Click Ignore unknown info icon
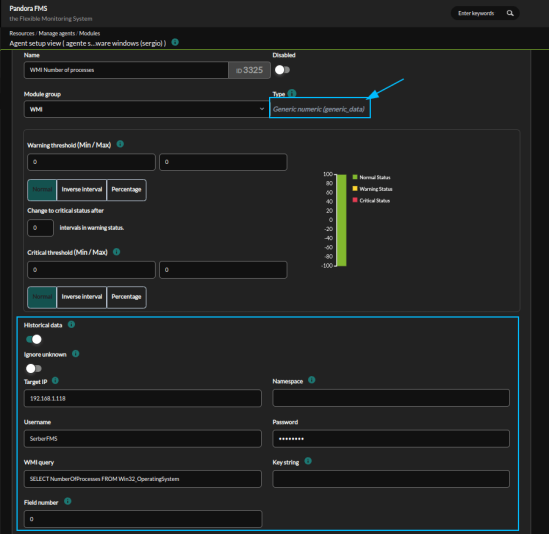549x534 pixels. (x=76, y=354)
